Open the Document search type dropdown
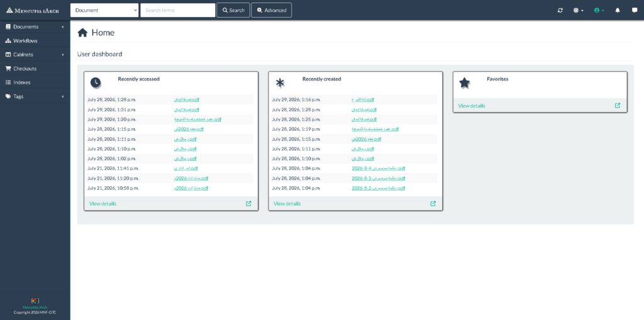The height and width of the screenshot is (320, 644). click(x=104, y=10)
